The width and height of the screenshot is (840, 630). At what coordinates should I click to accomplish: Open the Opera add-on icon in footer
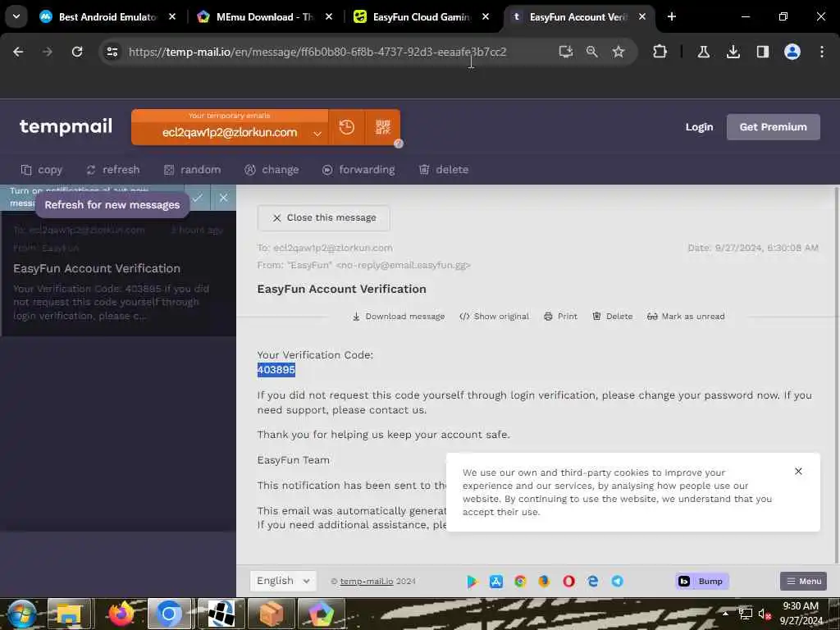pyautogui.click(x=569, y=582)
